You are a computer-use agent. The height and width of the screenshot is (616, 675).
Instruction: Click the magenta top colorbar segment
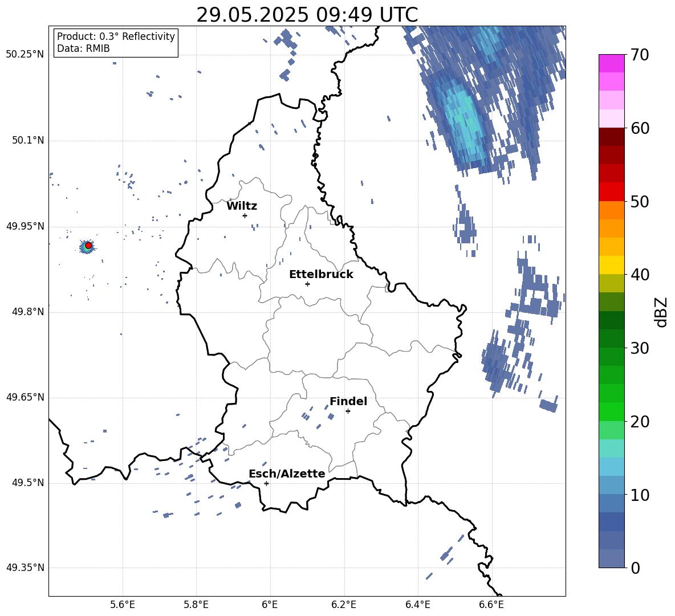point(611,64)
